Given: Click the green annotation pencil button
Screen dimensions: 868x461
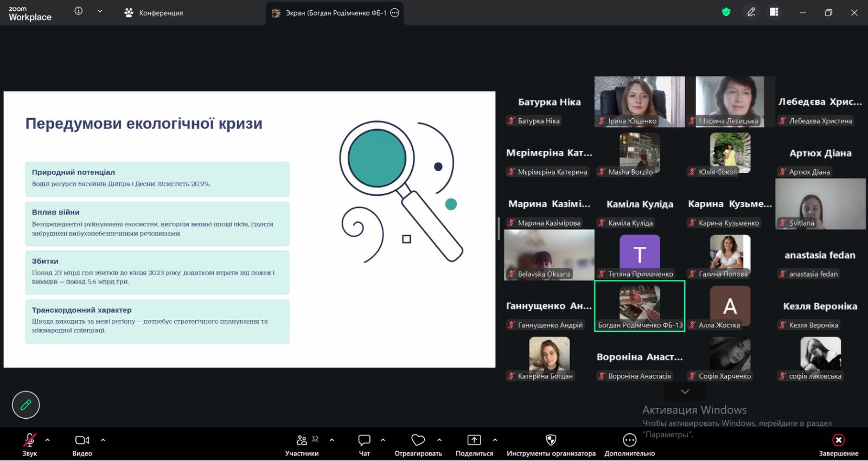Looking at the screenshot, I should [x=25, y=405].
